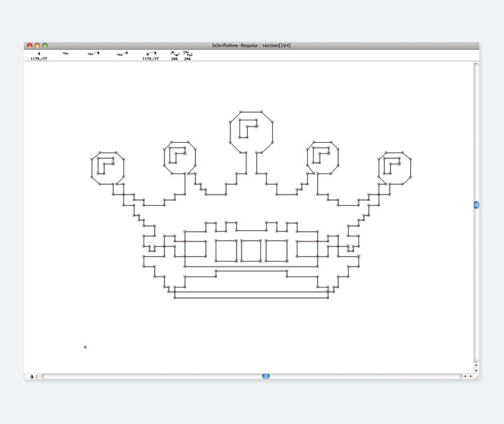Image resolution: width=504 pixels, height=424 pixels.
Task: Click the horizontal scrollbar right arrow
Action: 470,376
